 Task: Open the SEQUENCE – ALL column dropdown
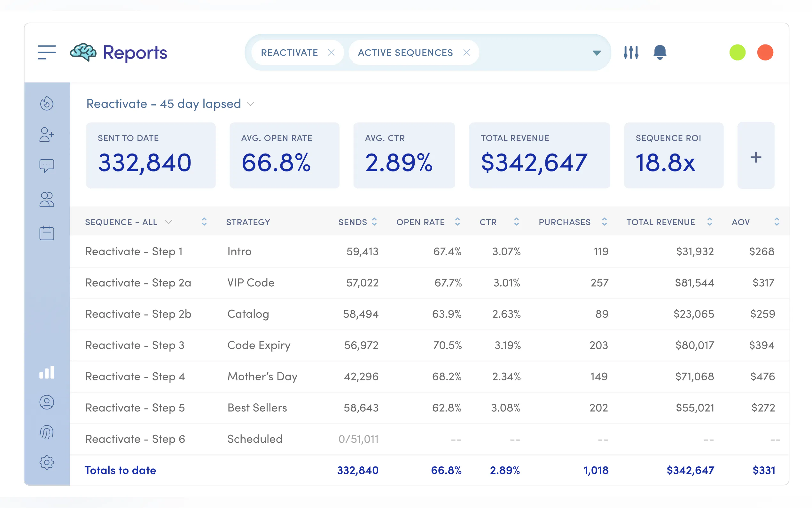click(x=168, y=222)
